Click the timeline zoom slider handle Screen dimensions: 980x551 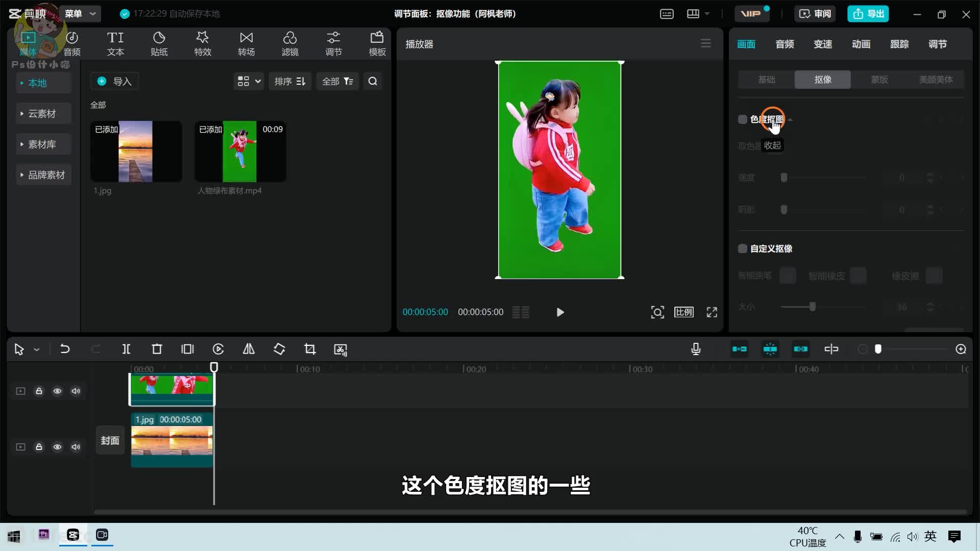(878, 349)
